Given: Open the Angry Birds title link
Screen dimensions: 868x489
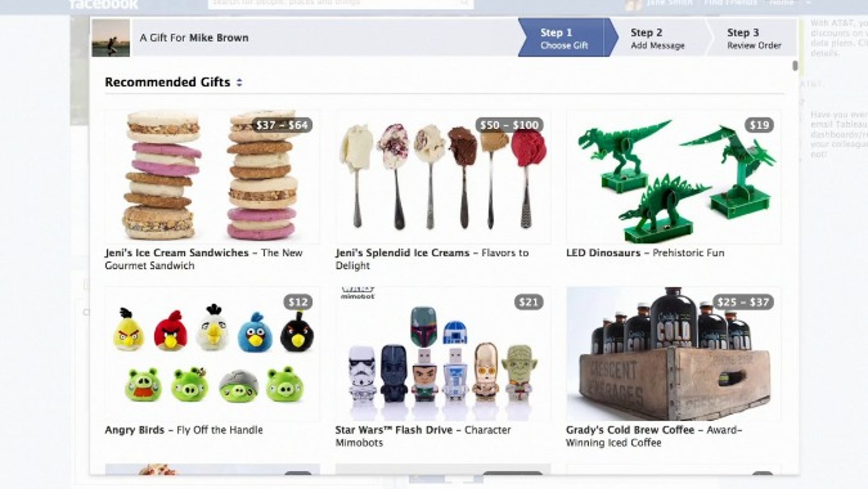Looking at the screenshot, I should point(134,430).
